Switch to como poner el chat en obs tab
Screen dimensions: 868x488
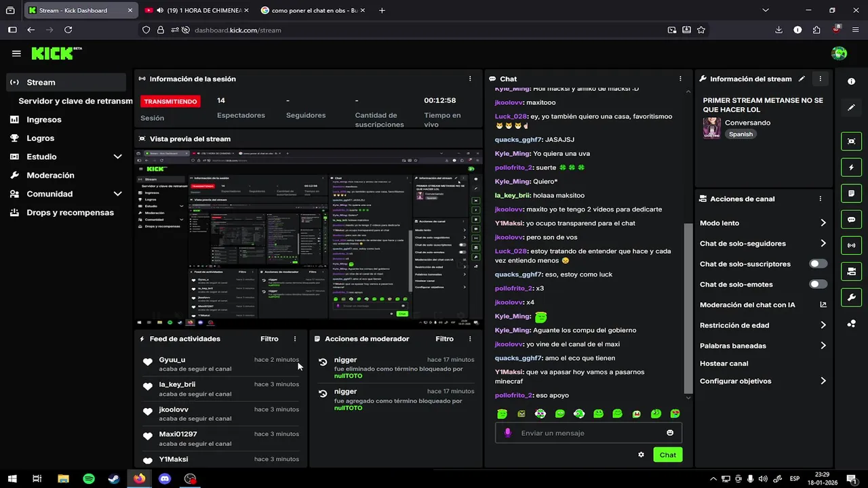click(313, 10)
